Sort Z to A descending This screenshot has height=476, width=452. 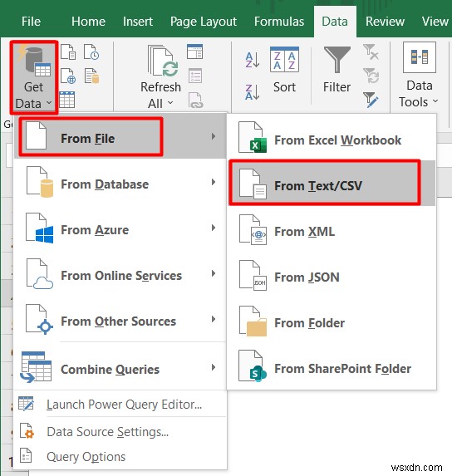[253, 92]
